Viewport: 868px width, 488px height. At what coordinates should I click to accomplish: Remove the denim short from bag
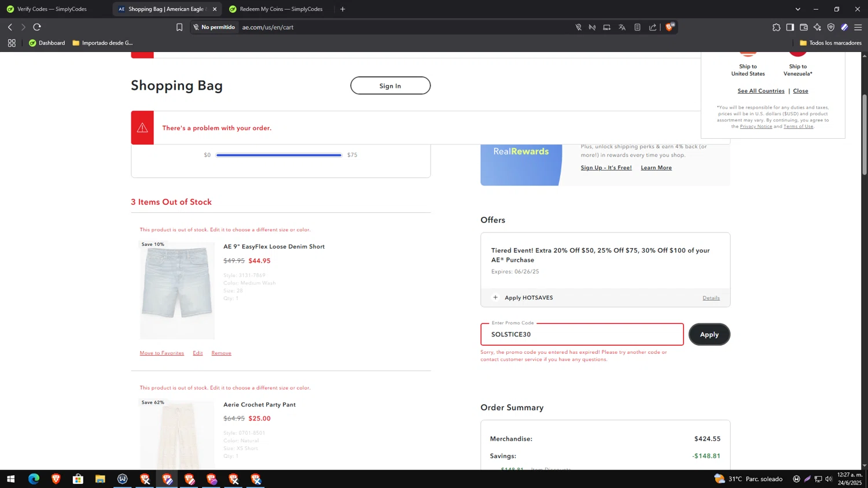pos(221,353)
